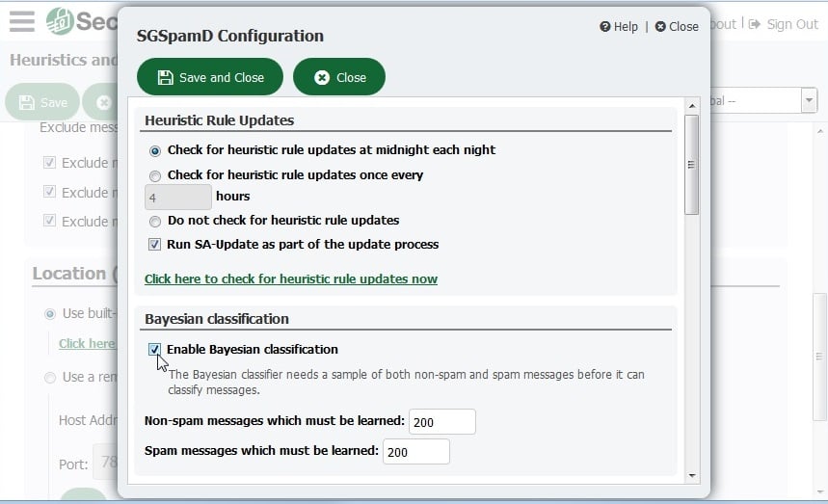Click the save disk icon on Save and Close
Viewport: 828px width, 504px height.
(165, 78)
